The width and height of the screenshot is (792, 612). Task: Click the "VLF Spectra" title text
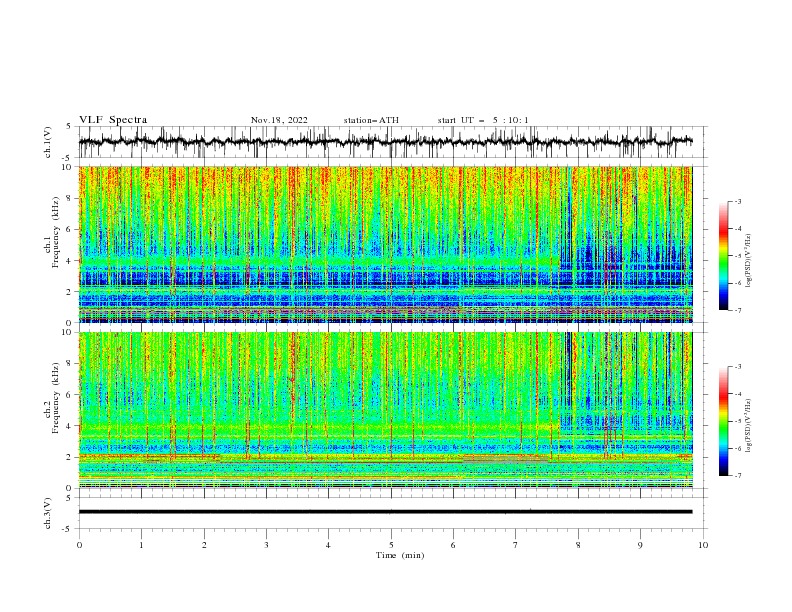point(113,120)
